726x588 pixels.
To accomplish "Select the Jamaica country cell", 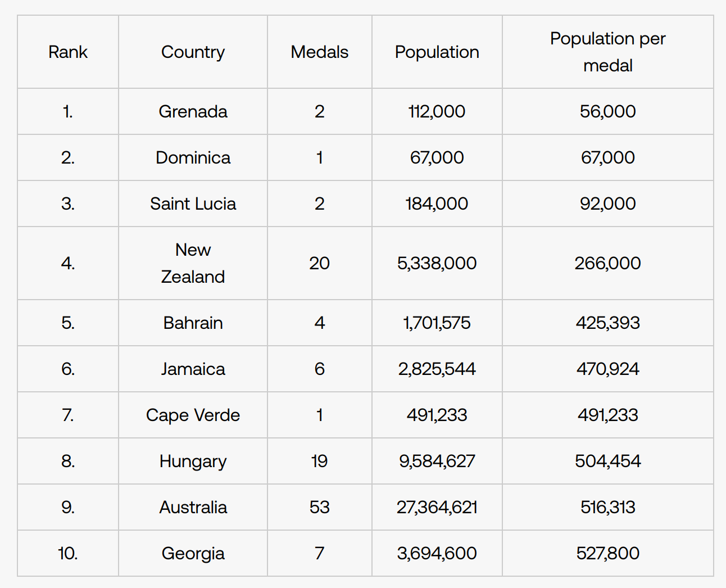I will (x=193, y=369).
